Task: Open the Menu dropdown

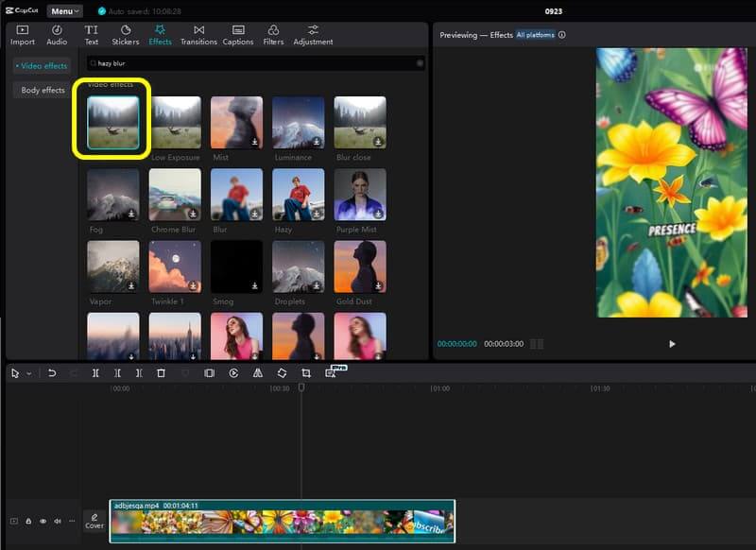Action: [64, 11]
